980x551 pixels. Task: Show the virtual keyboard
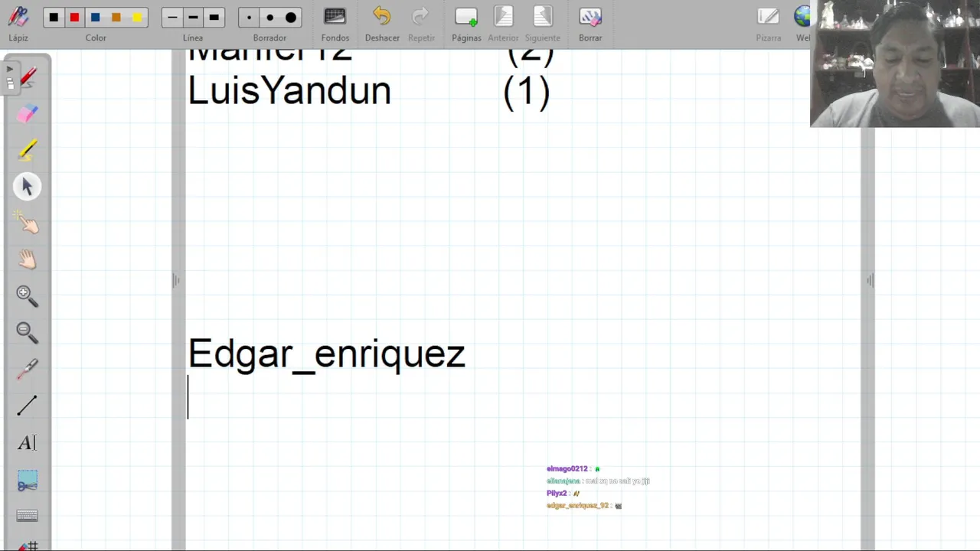point(28,516)
